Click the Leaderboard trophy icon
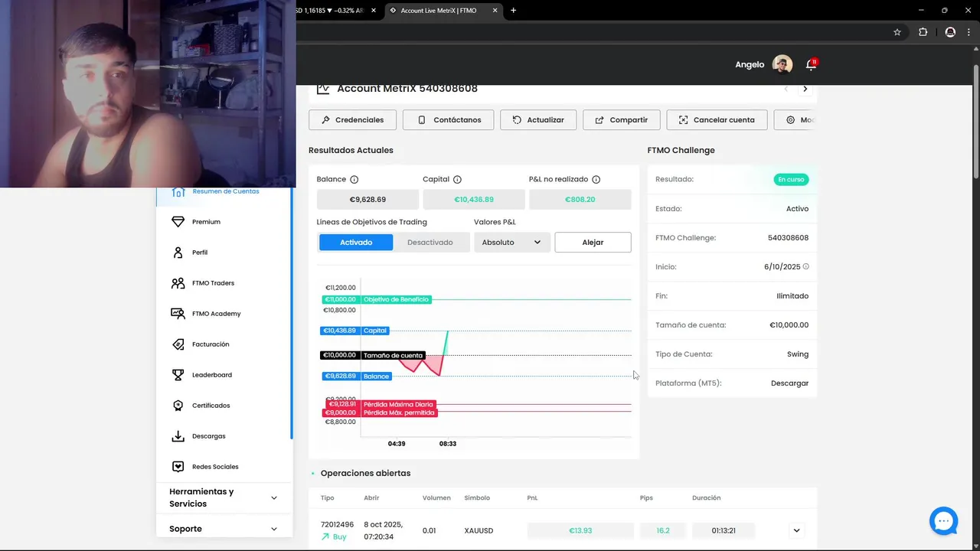 click(x=178, y=375)
